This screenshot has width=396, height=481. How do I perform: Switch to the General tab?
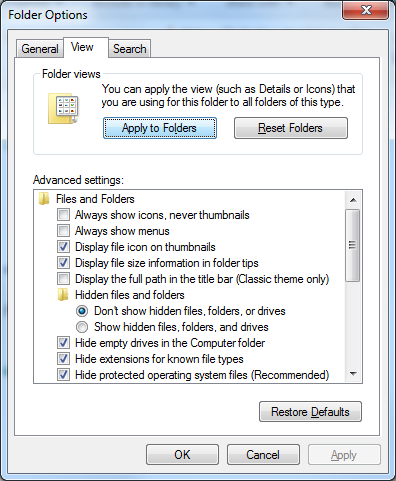[40, 49]
